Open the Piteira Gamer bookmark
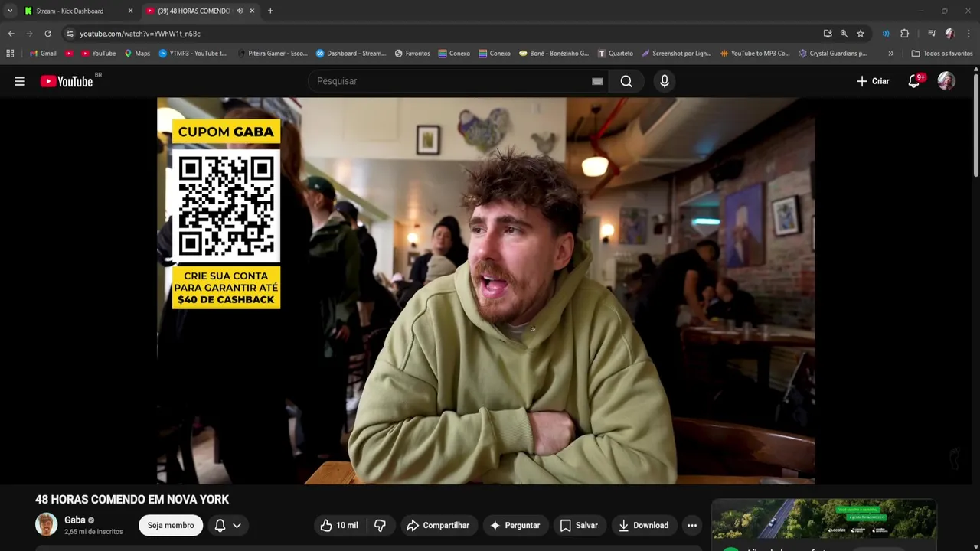980x551 pixels. pyautogui.click(x=272, y=54)
